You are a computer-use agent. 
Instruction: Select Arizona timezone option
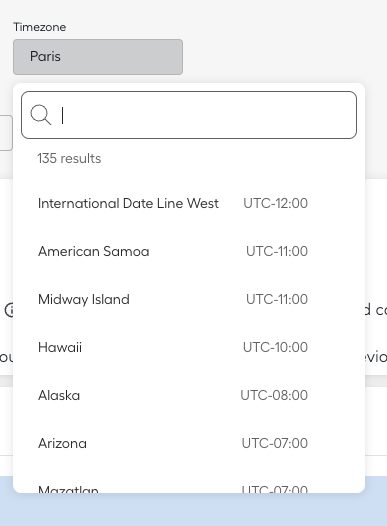click(189, 443)
